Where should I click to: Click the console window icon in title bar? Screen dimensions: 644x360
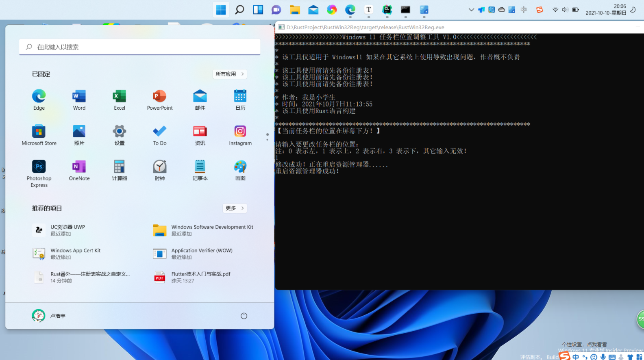click(281, 27)
